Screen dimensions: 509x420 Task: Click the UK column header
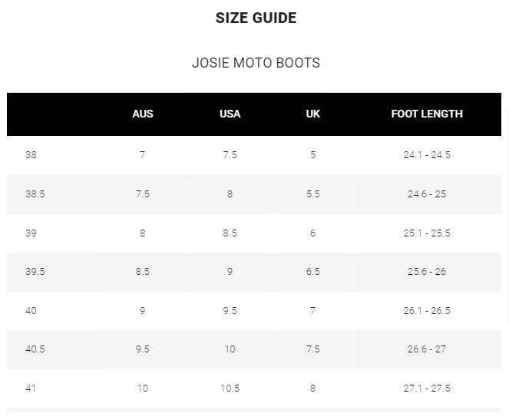tap(312, 114)
